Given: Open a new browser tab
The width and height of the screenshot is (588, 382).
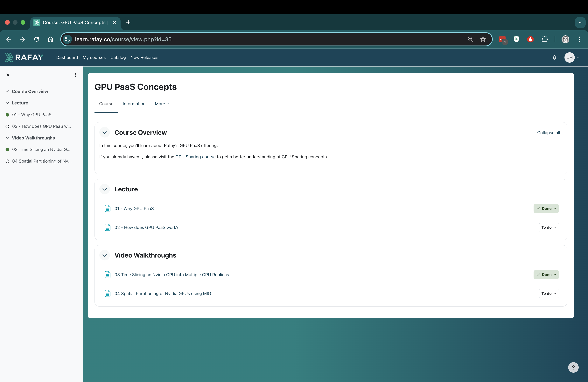Looking at the screenshot, I should tap(128, 22).
